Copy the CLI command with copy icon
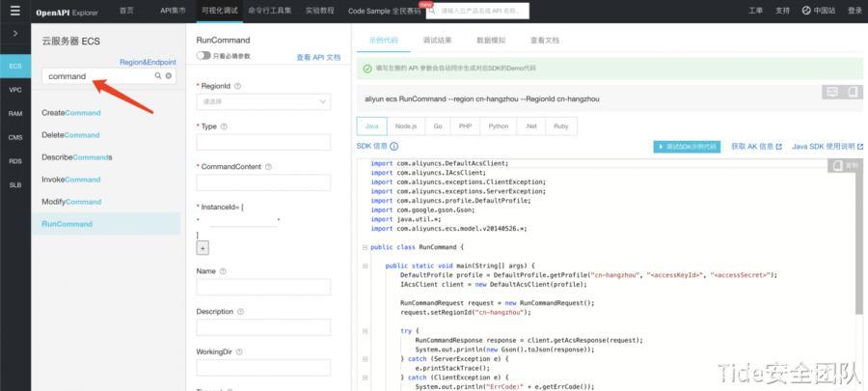The image size is (868, 391). (854, 92)
